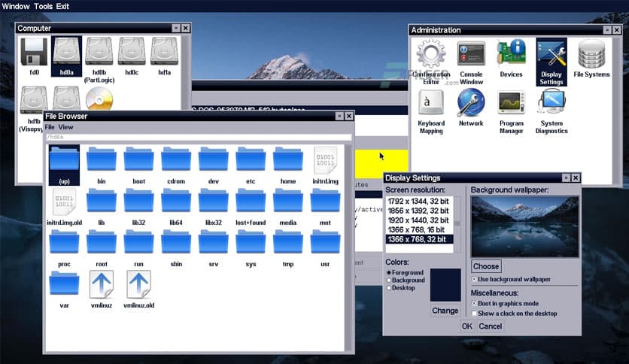This screenshot has height=364, width=629.
Task: Open the Exit menu in top bar
Action: coord(62,6)
